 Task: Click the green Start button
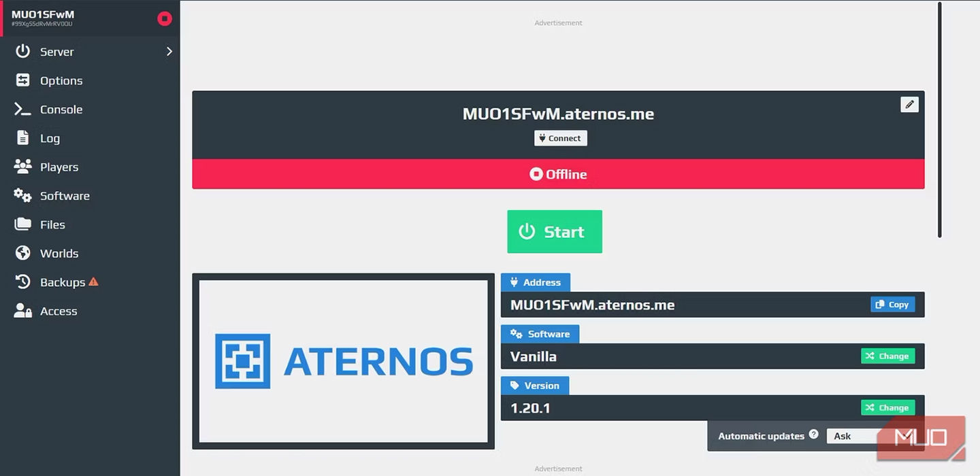[x=555, y=232]
